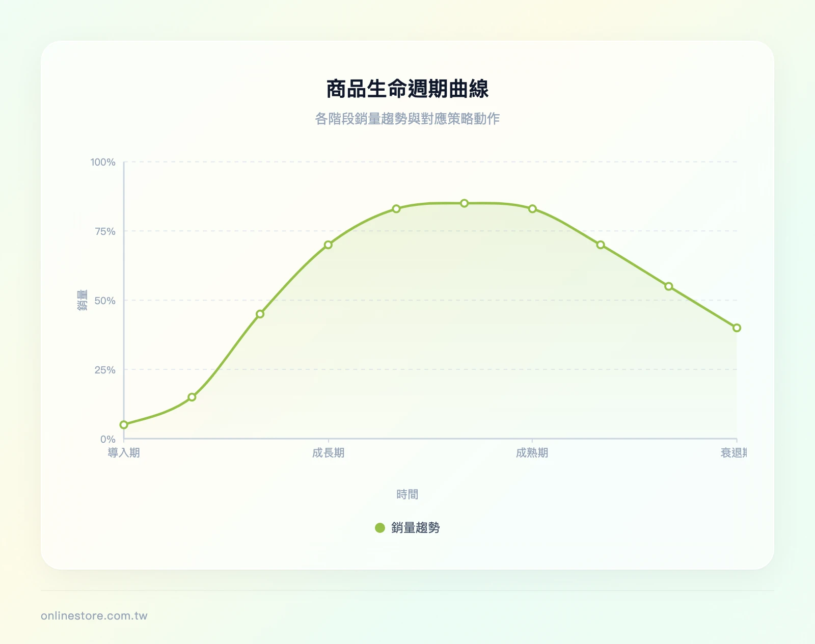Click the data point right of 成熟期
The width and height of the screenshot is (815, 644).
click(600, 245)
